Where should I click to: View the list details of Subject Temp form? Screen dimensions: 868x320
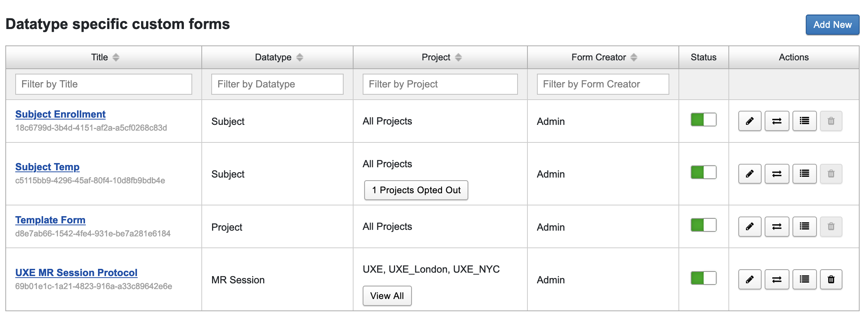click(x=804, y=173)
